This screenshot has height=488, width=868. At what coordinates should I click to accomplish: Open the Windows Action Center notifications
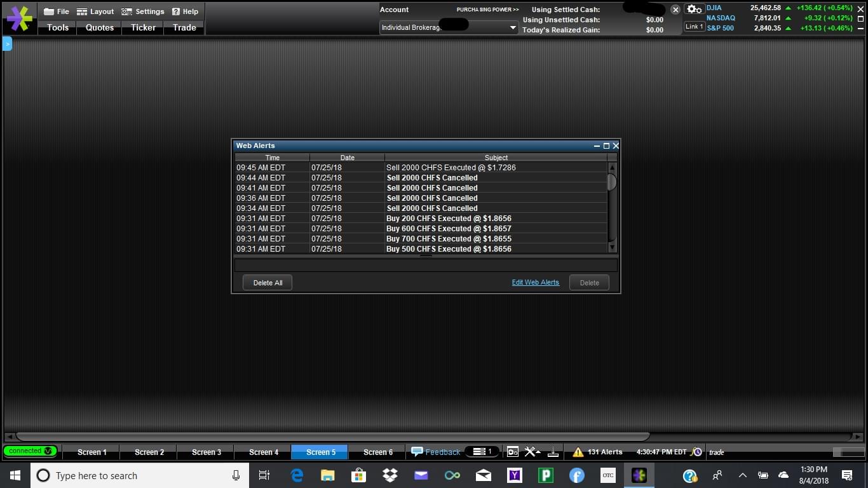pos(847,475)
